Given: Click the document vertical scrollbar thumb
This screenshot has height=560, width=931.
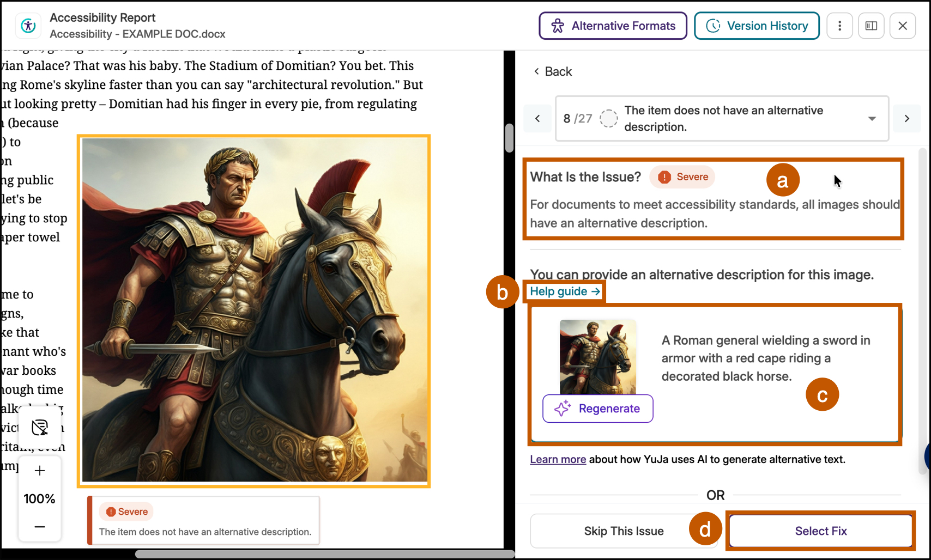Looking at the screenshot, I should pyautogui.click(x=509, y=138).
